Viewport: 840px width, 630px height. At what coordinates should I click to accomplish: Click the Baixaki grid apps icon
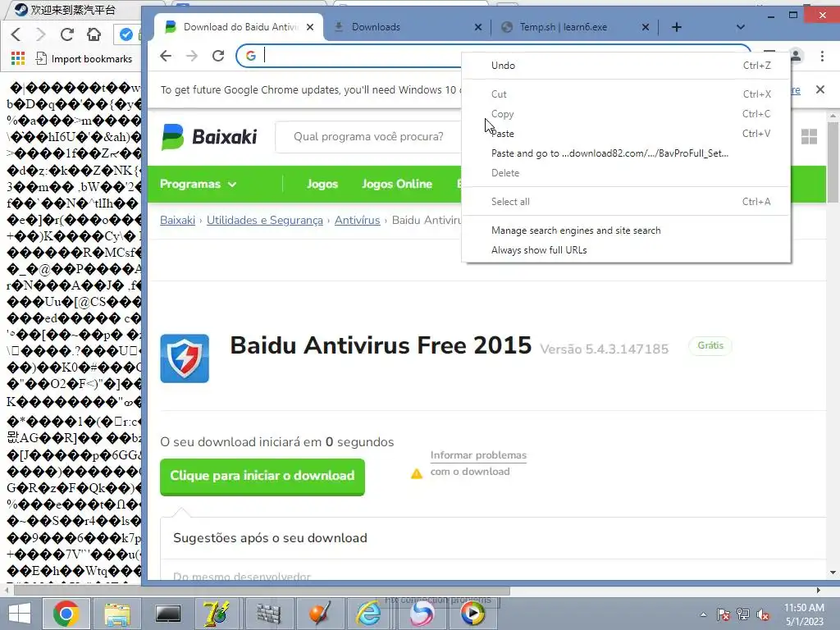click(x=809, y=137)
